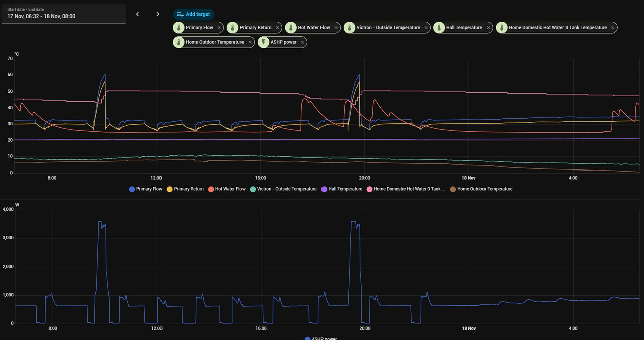644x340 pixels.
Task: Click the W unit label on power chart
Action: [x=17, y=205]
